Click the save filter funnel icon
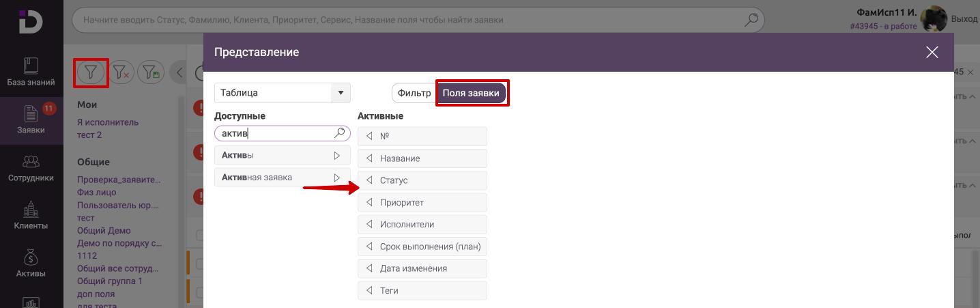This screenshot has height=308, width=980. click(x=151, y=72)
